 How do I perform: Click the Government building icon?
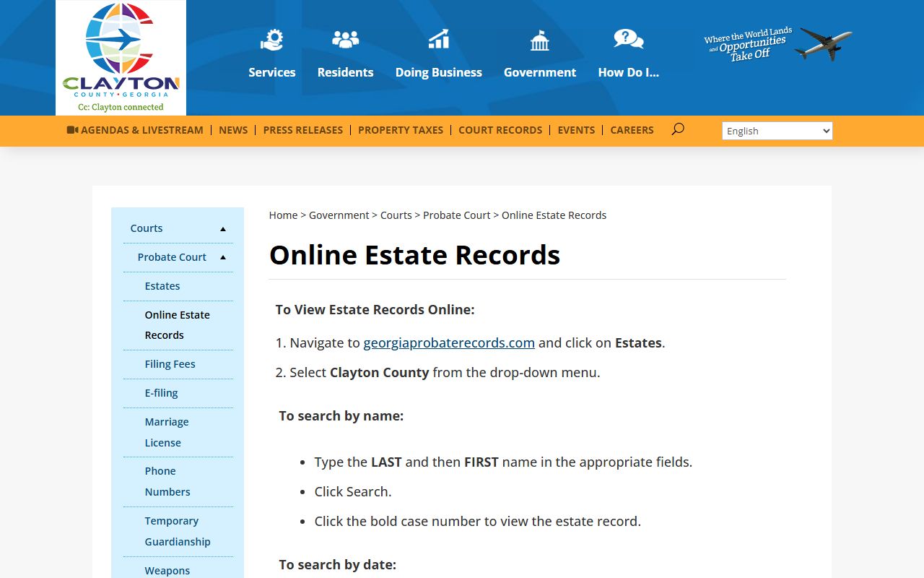(540, 40)
